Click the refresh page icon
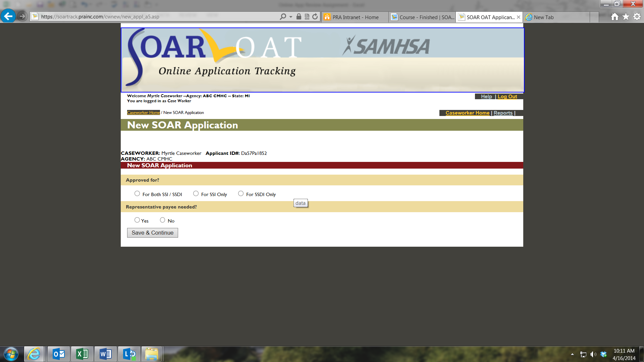Viewport: 644px width, 362px height. coord(315,17)
